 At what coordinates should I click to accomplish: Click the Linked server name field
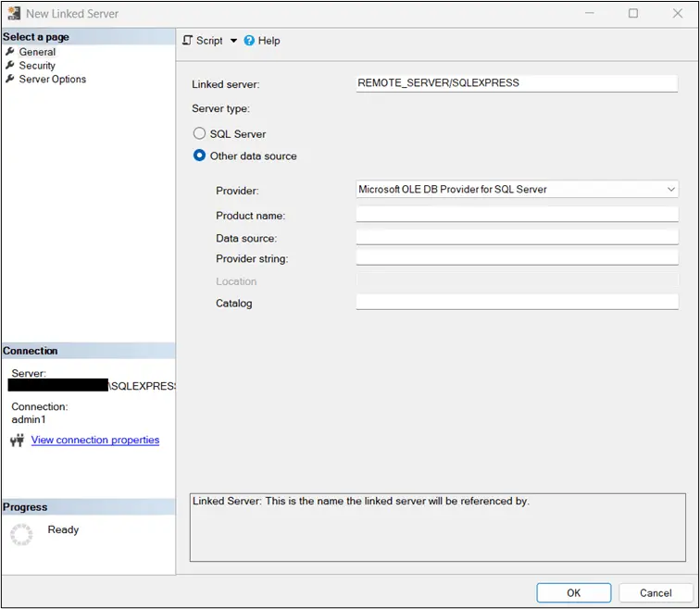coord(517,83)
